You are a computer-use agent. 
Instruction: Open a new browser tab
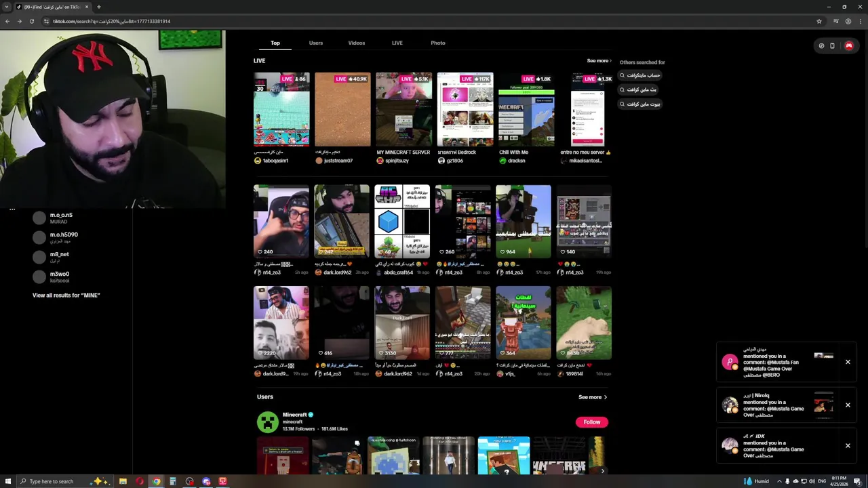pos(99,7)
